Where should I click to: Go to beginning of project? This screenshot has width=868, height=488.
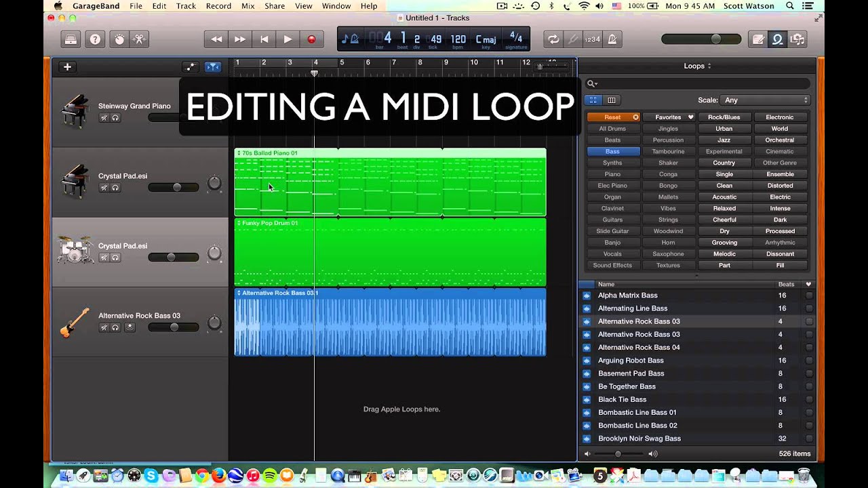pos(264,39)
